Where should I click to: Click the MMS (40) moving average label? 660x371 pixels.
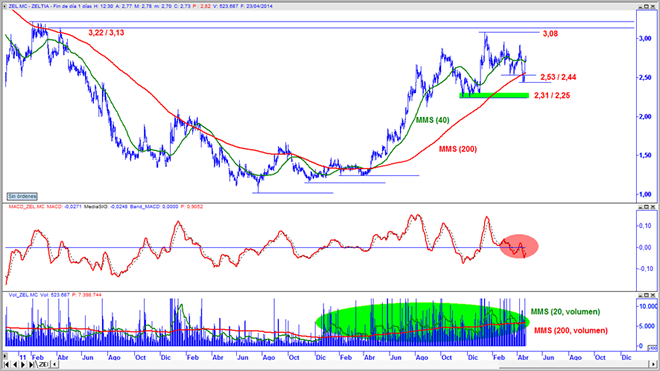433,120
